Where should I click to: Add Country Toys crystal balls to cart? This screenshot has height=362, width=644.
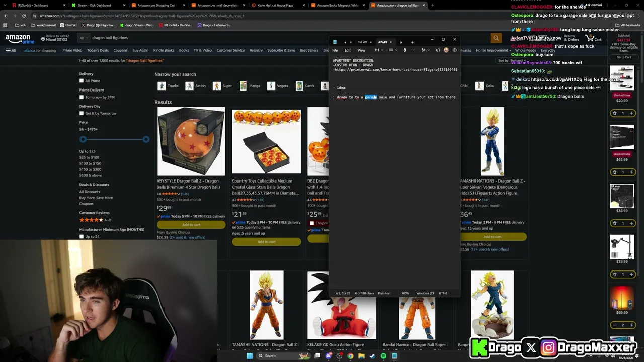(267, 242)
